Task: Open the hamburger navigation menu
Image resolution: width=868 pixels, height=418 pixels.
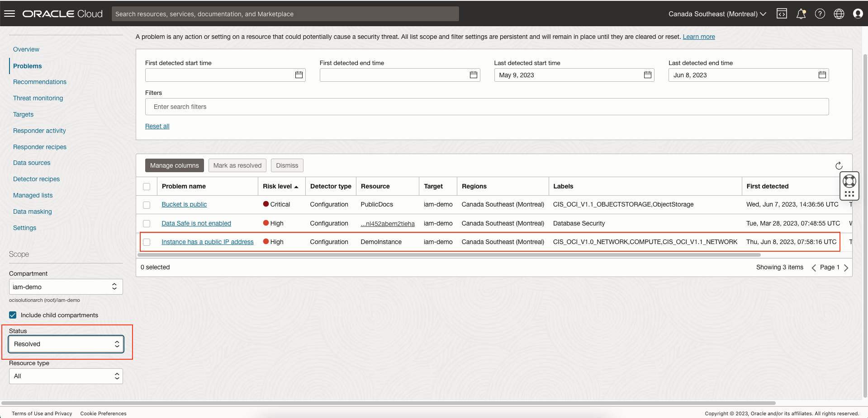Action: [x=9, y=14]
